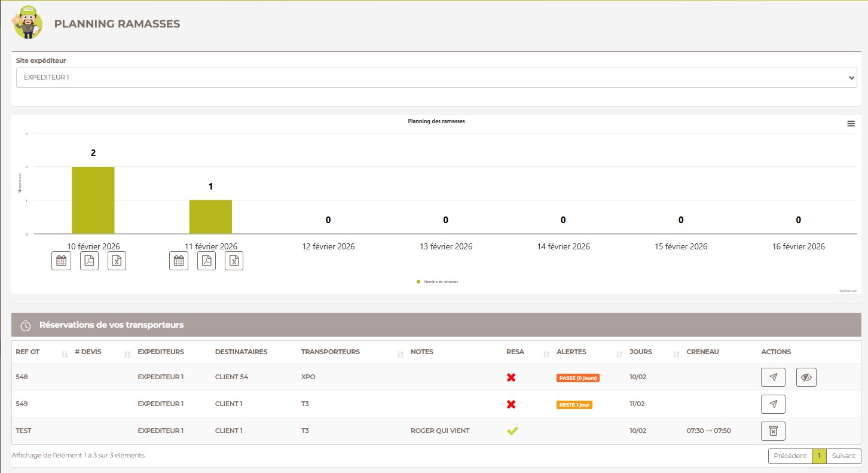
Task: Click the 10 février 2026 chart bar
Action: click(93, 200)
